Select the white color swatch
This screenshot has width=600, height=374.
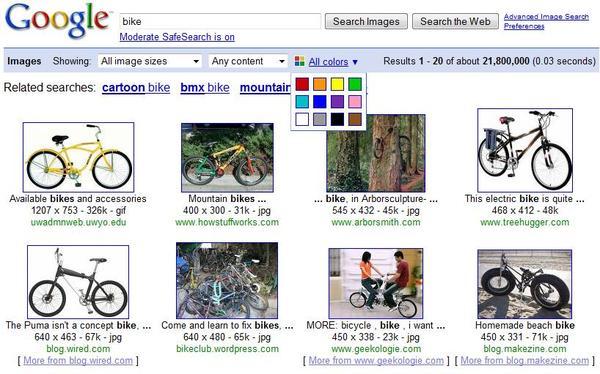pyautogui.click(x=302, y=119)
